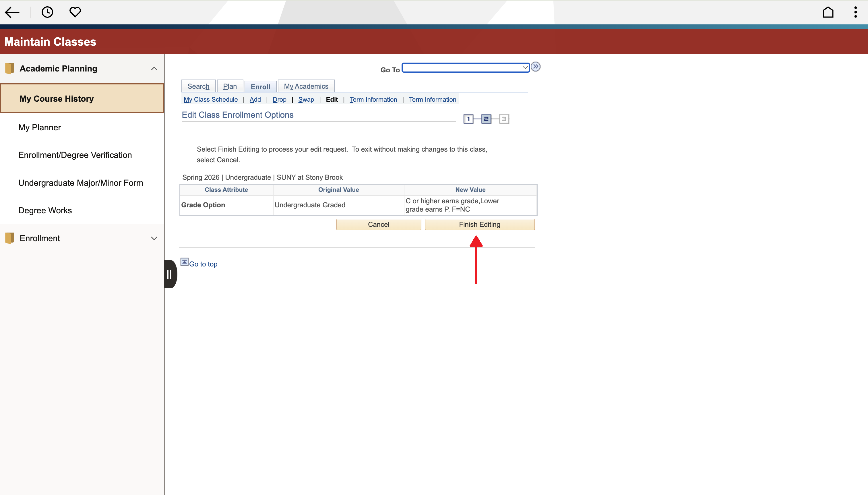Screen dimensions: 868x495
Task: Open the Search tab
Action: 198,86
